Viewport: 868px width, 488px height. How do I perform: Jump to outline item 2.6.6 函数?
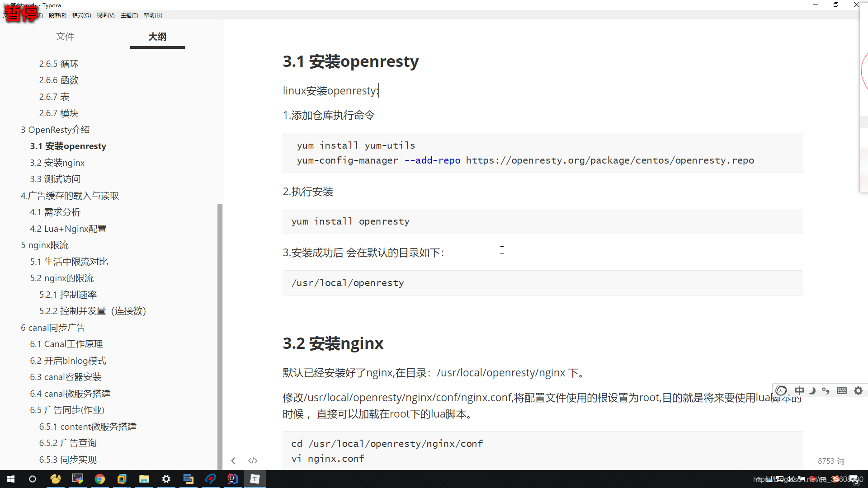[x=59, y=80]
